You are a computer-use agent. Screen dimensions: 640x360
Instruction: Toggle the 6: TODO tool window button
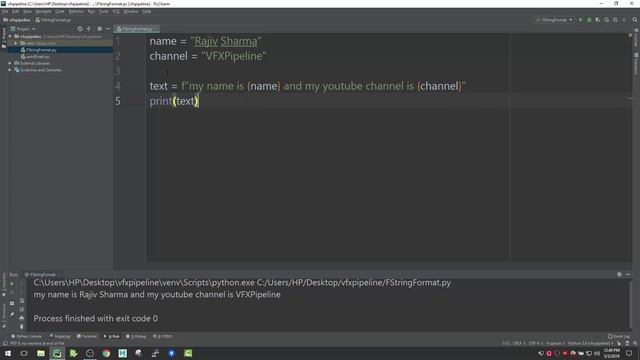pos(162,336)
